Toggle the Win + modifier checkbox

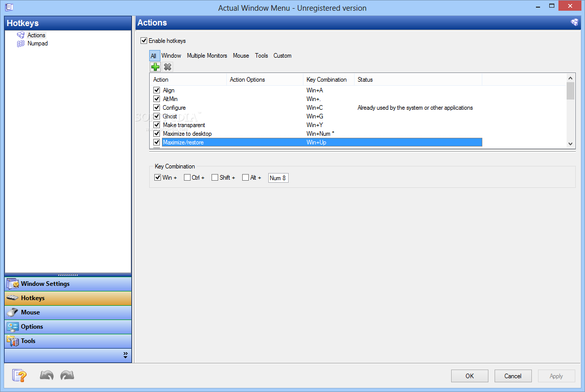pos(157,177)
